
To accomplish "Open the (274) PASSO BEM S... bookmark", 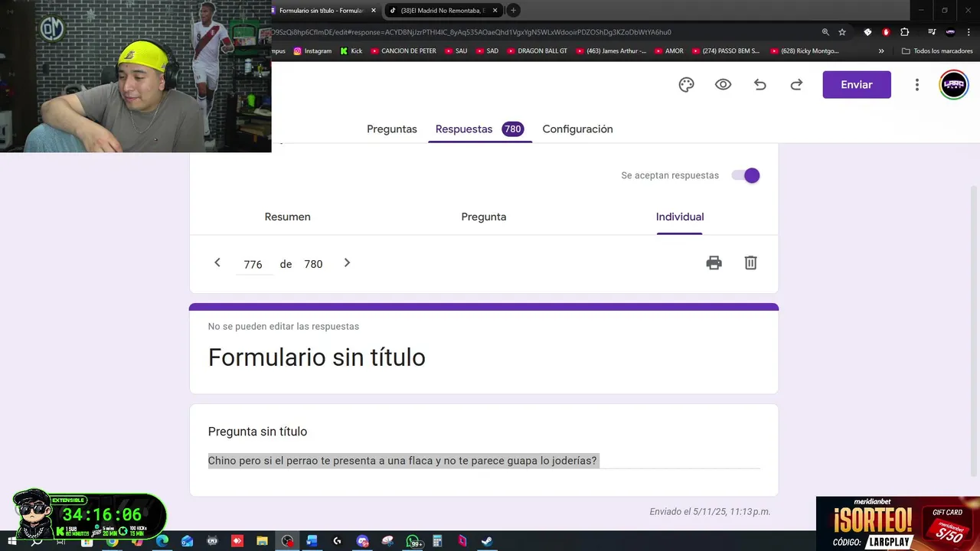I will pyautogui.click(x=725, y=51).
